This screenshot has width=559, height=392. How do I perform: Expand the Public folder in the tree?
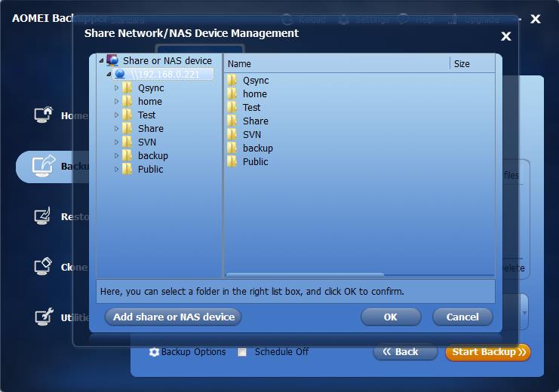pos(116,170)
